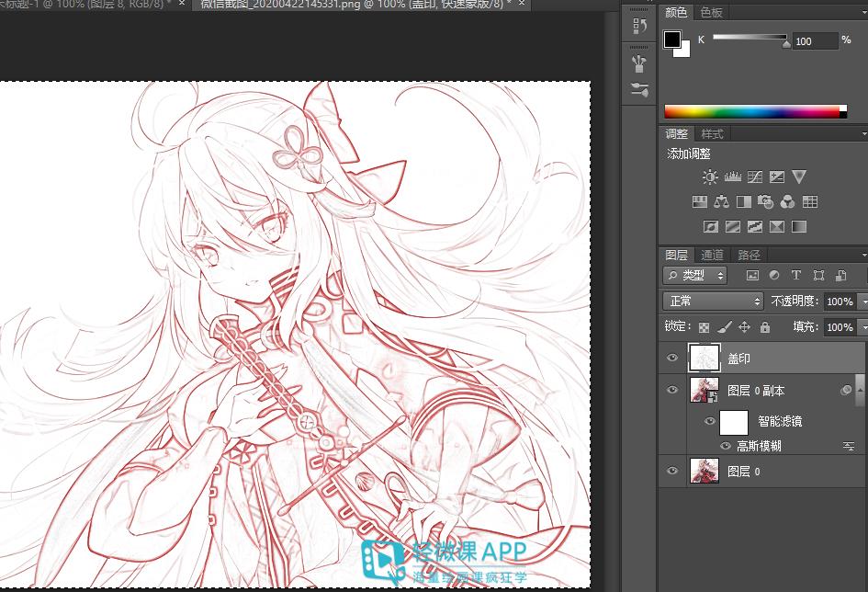Viewport: 868px width, 592px height.
Task: Add a Hue/Saturation adjustment
Action: [700, 201]
